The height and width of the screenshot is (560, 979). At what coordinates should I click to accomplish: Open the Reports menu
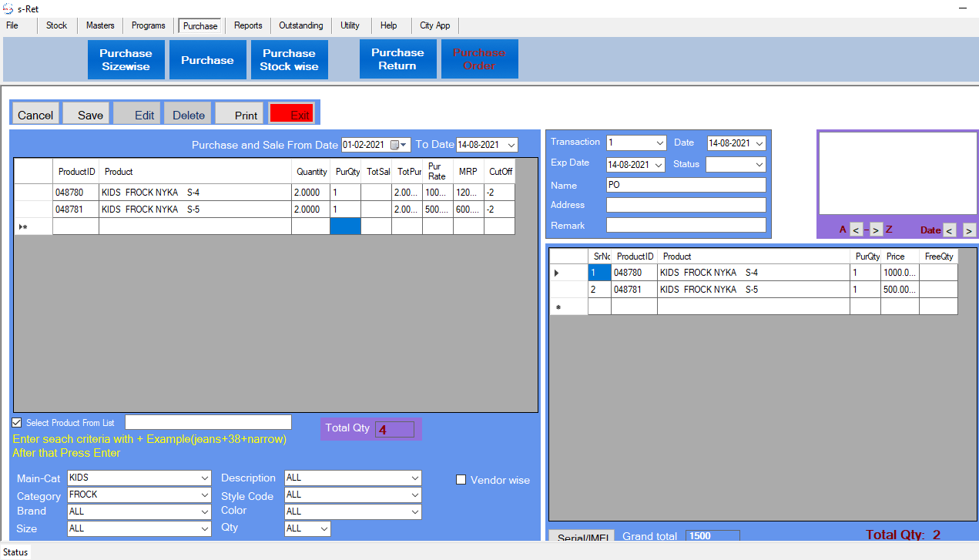248,25
